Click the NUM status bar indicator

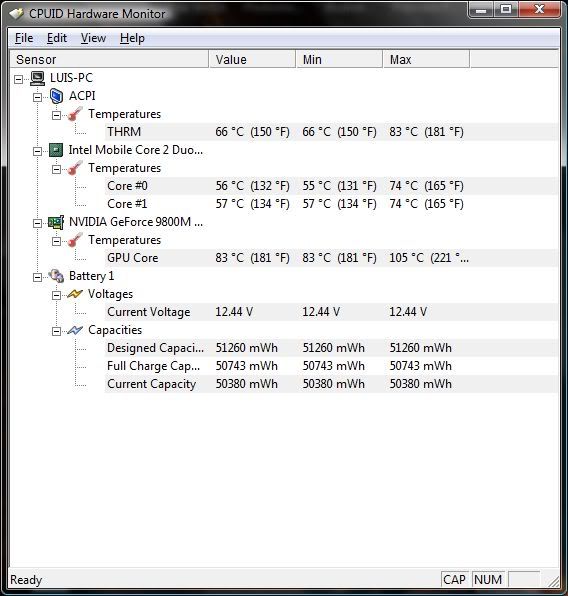coord(488,579)
